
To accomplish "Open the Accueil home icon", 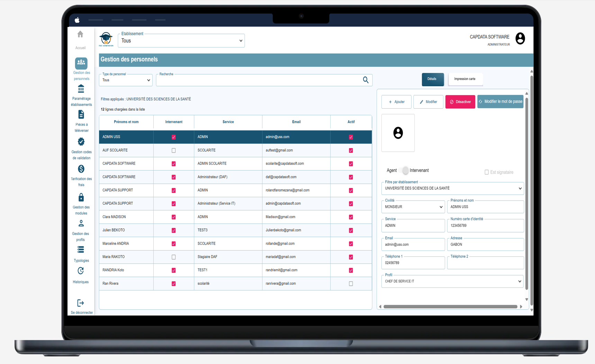I will pyautogui.click(x=80, y=35).
